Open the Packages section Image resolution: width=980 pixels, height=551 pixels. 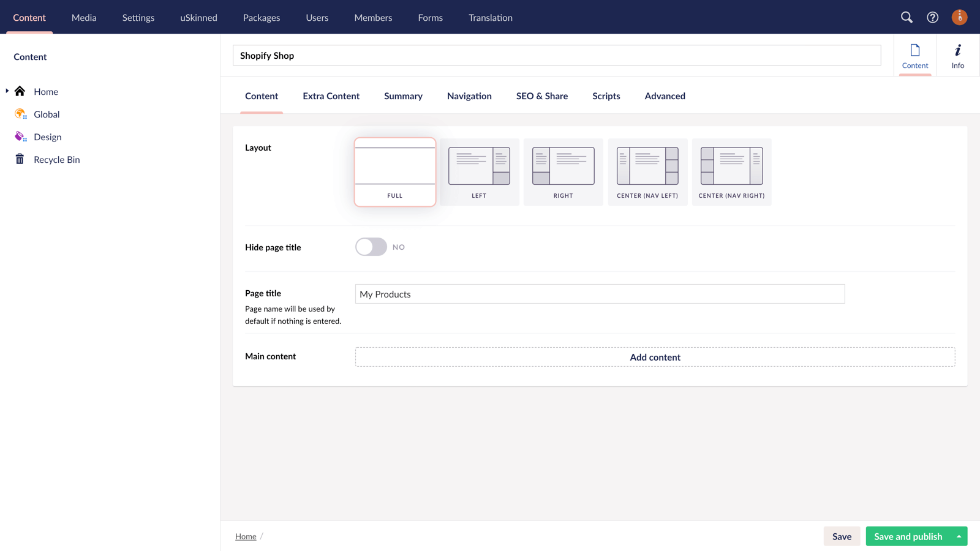point(262,17)
